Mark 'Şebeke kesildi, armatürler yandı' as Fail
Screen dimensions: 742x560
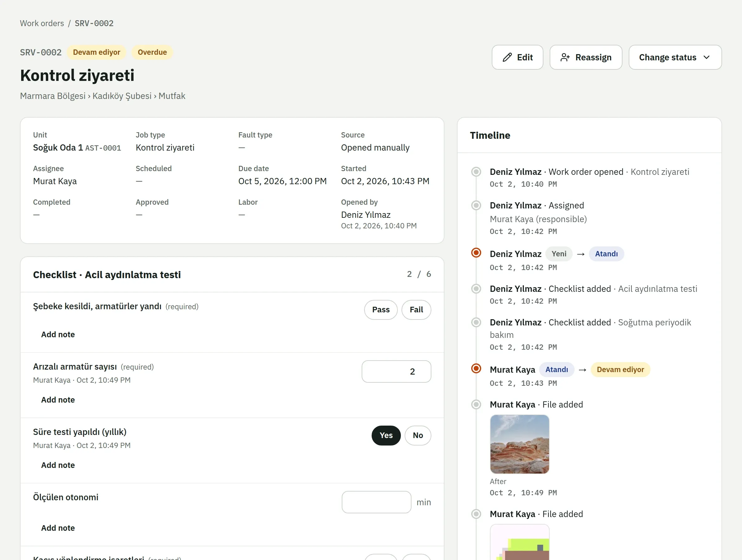click(416, 310)
